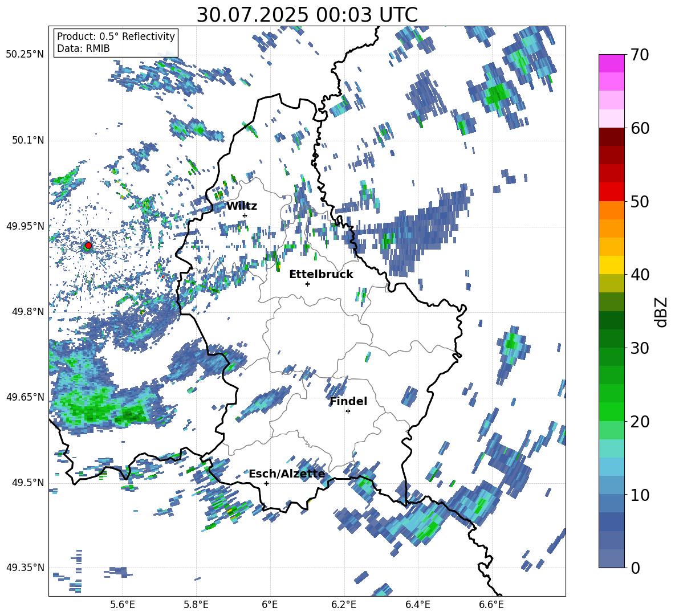Click the 50.1°N latitude label

[x=27, y=141]
